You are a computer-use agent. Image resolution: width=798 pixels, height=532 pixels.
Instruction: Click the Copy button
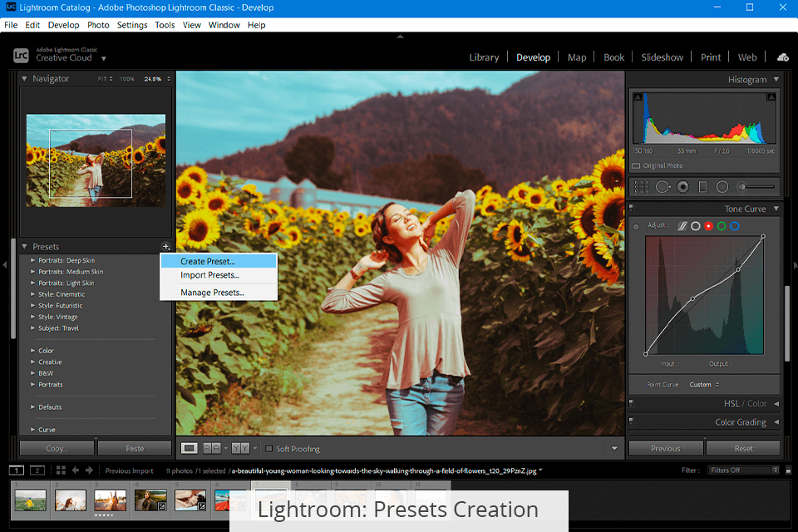[x=57, y=448]
